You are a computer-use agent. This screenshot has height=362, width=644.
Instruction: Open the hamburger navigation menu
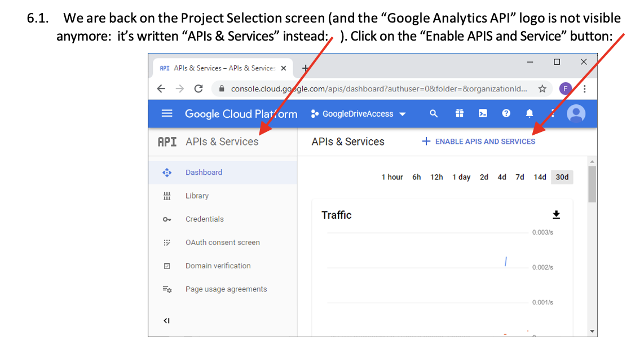pos(167,113)
